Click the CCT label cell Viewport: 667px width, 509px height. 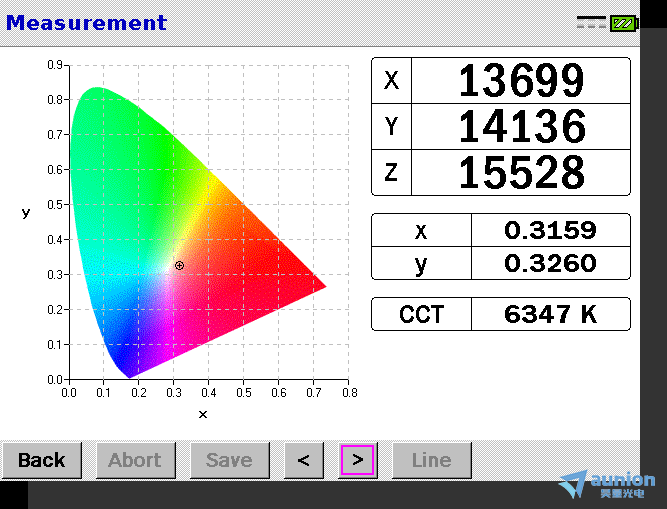click(422, 314)
